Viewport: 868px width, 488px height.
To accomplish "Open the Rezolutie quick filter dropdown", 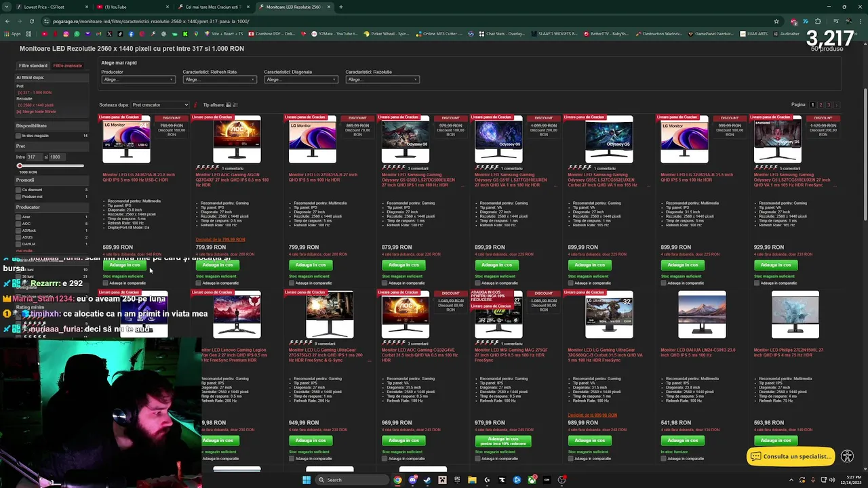I will pos(382,79).
